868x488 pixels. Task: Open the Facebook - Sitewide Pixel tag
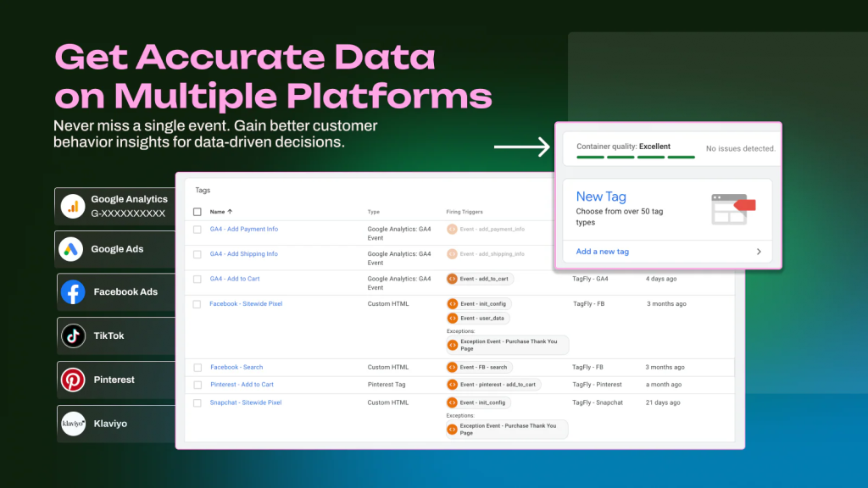[x=246, y=304]
